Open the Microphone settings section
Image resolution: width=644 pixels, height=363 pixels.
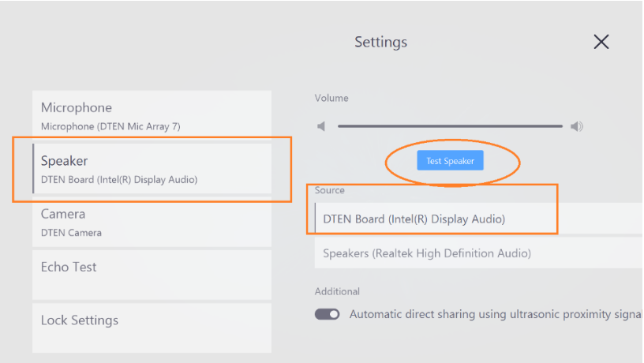click(152, 116)
